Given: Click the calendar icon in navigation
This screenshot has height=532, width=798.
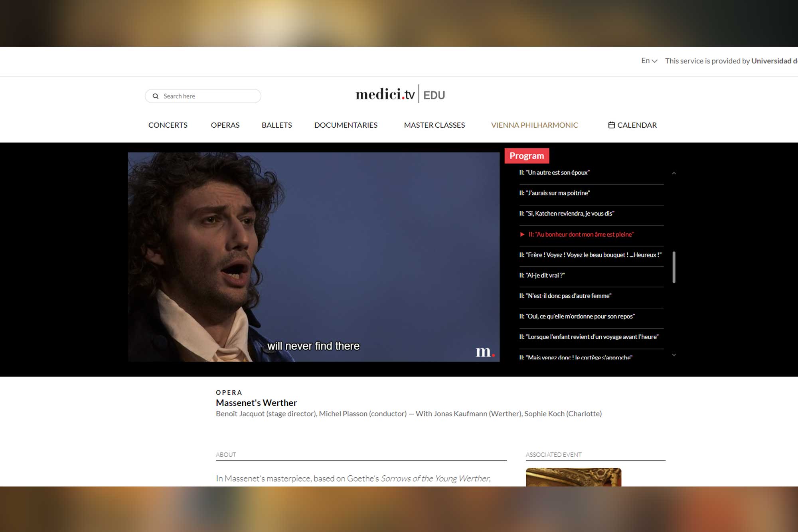Looking at the screenshot, I should pos(611,125).
